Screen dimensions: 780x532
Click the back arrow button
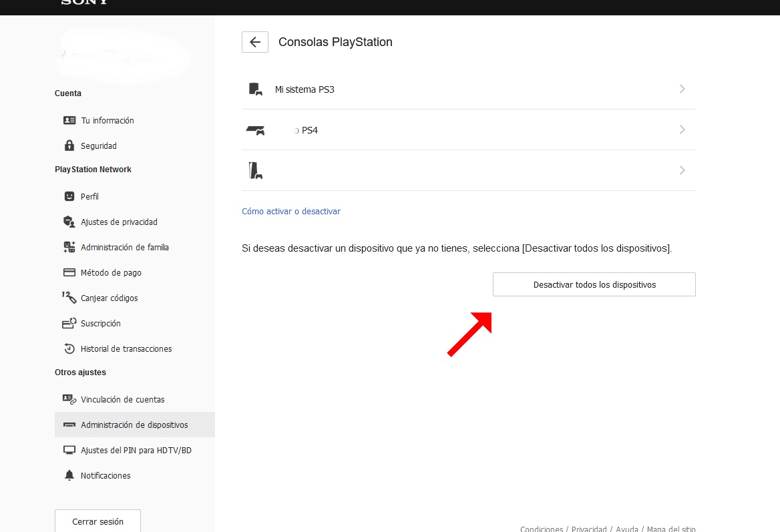pyautogui.click(x=254, y=42)
